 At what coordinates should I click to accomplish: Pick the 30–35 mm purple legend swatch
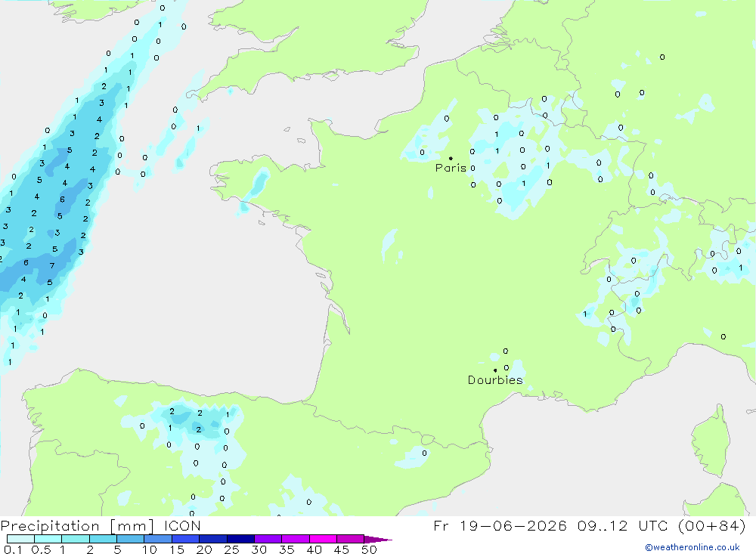pyautogui.click(x=268, y=539)
